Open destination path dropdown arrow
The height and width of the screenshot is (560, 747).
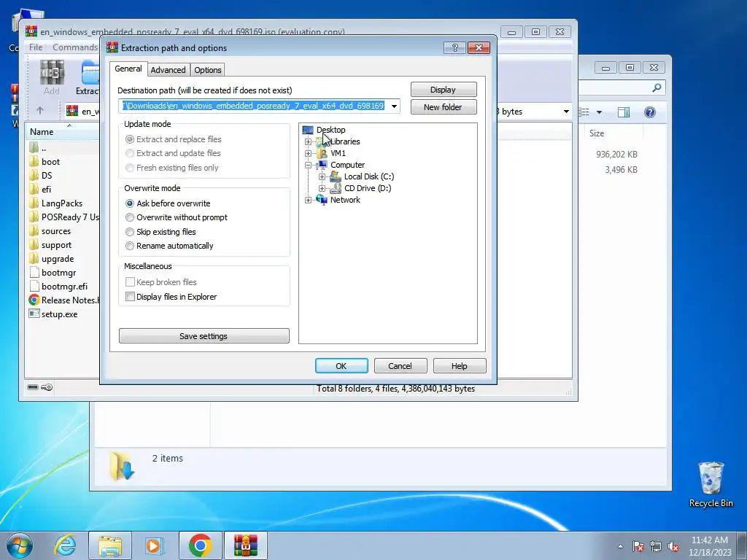click(394, 106)
